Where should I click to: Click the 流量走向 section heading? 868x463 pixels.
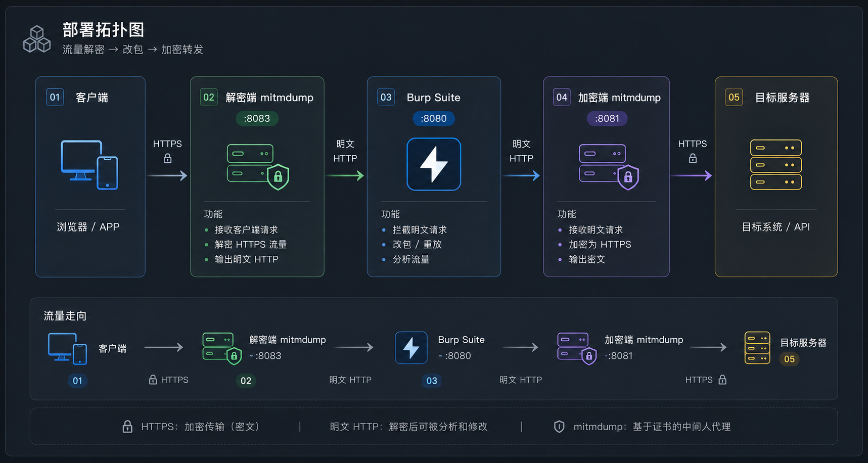tap(65, 316)
